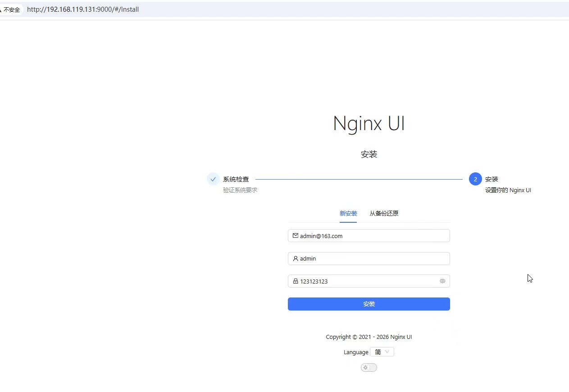Click the browser address bar URL

(x=83, y=9)
